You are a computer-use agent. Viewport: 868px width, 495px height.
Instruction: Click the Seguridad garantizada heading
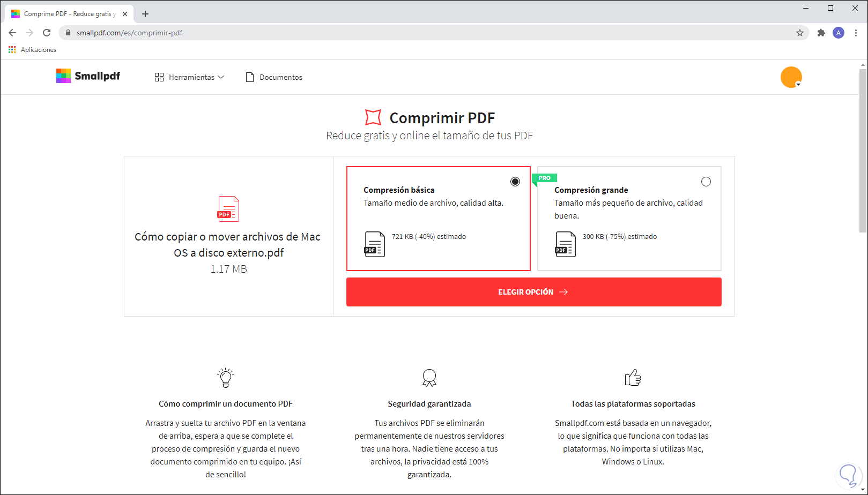429,404
